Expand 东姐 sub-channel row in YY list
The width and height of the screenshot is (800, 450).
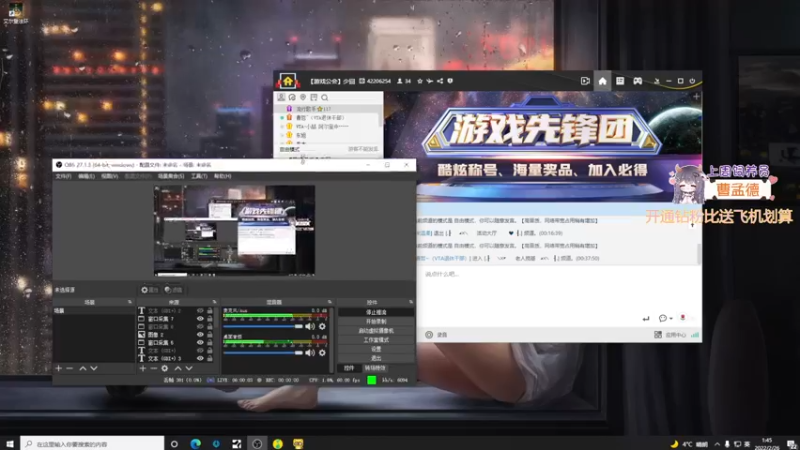click(282, 135)
